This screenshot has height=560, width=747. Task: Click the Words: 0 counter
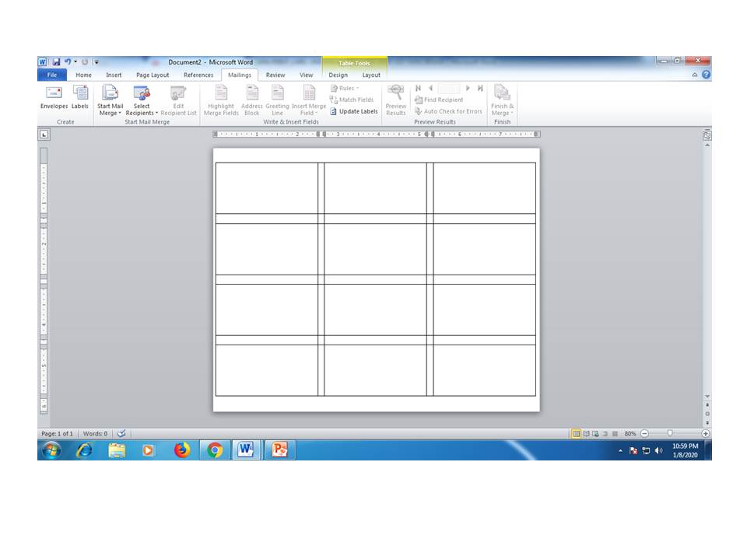[95, 433]
